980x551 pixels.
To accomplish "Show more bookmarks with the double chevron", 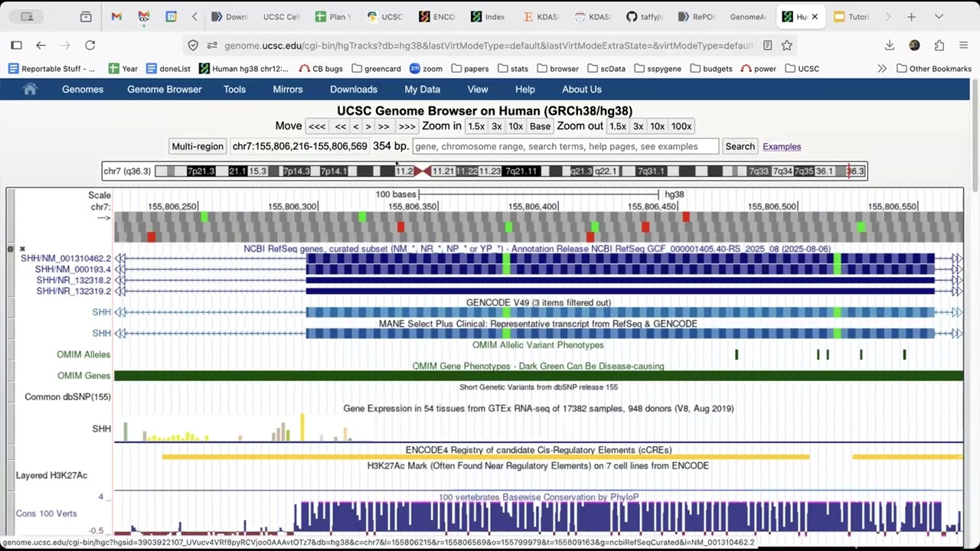I will [x=882, y=69].
